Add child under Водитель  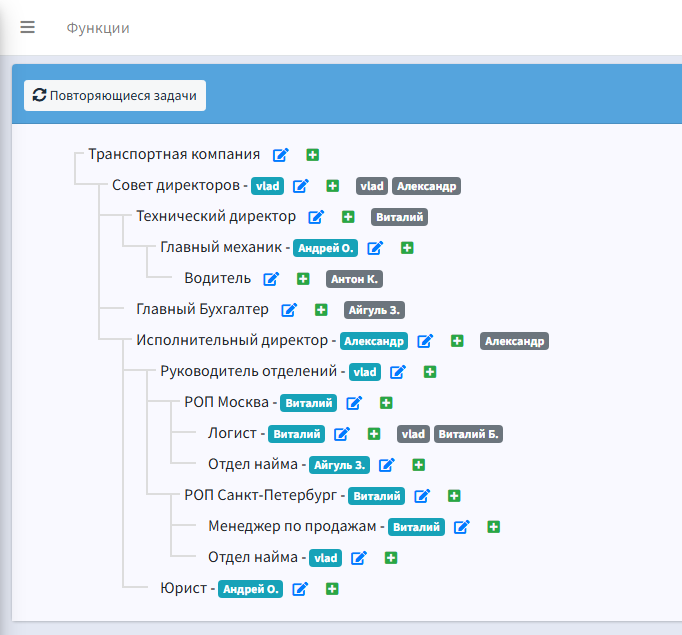(x=303, y=279)
